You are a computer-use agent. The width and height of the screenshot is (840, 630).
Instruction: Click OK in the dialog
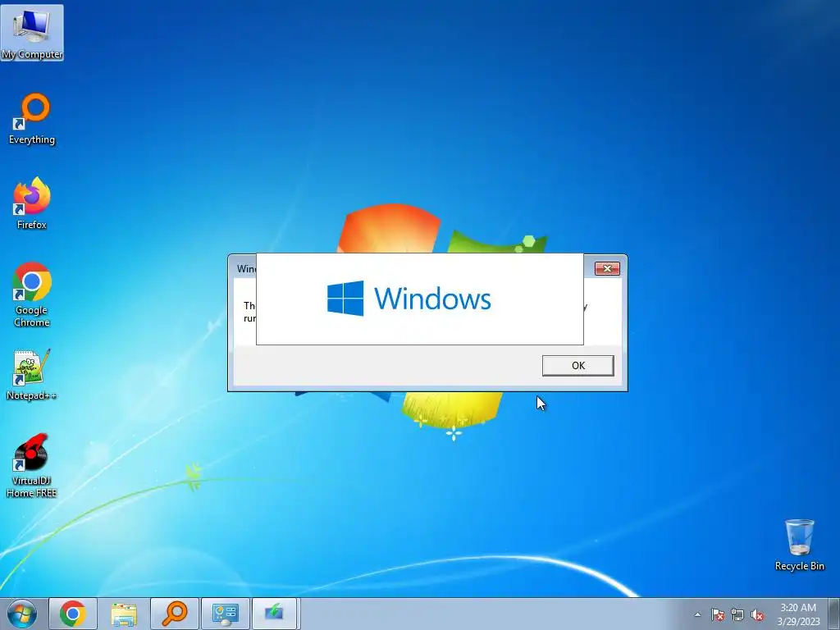578,365
